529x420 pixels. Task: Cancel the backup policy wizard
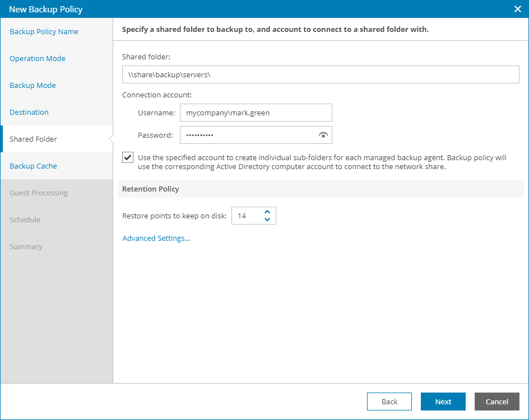click(496, 402)
